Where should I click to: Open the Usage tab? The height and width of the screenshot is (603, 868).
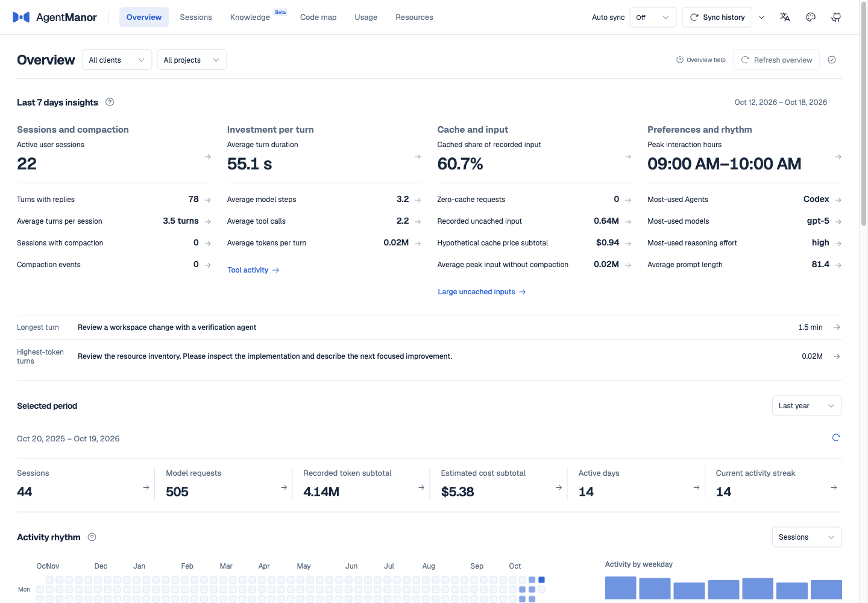366,17
